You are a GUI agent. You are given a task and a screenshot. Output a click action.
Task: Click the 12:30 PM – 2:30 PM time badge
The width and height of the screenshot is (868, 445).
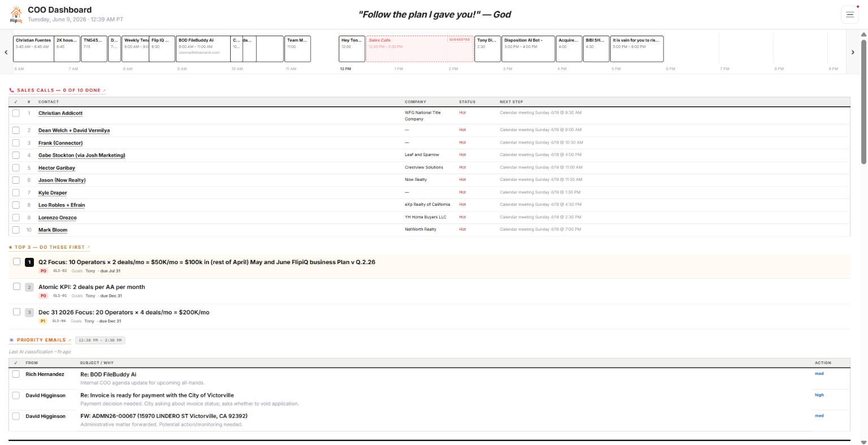(100, 340)
